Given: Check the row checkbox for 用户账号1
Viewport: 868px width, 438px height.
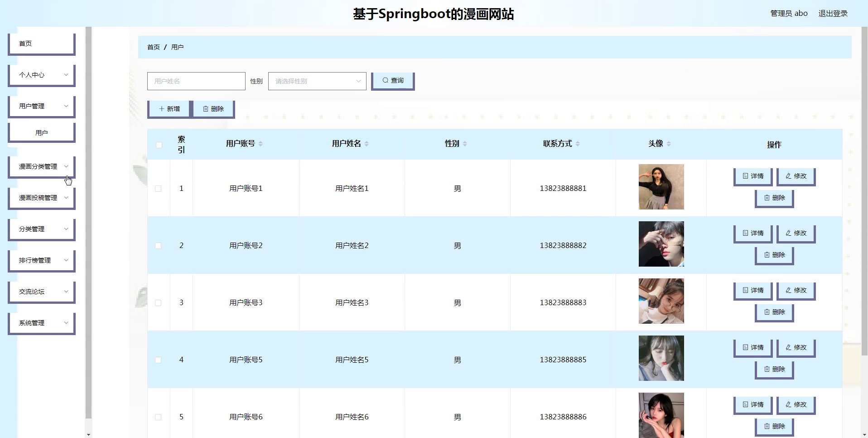Looking at the screenshot, I should 158,189.
